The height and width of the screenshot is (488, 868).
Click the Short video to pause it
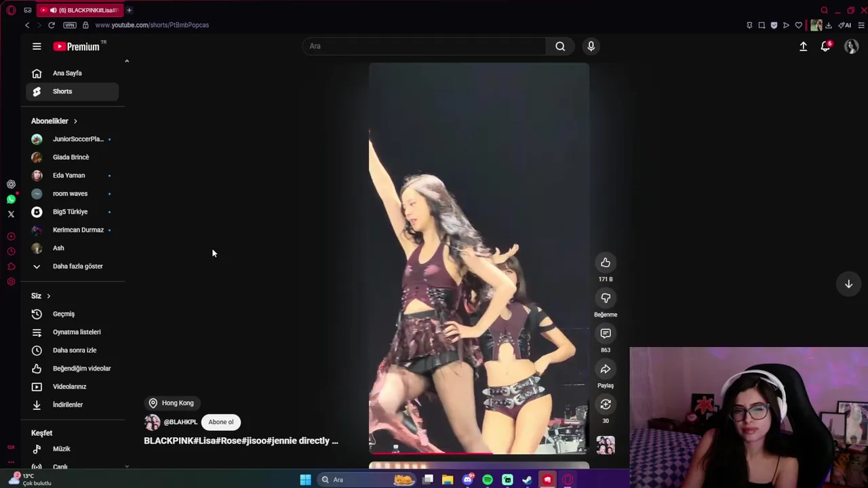pyautogui.click(x=479, y=258)
